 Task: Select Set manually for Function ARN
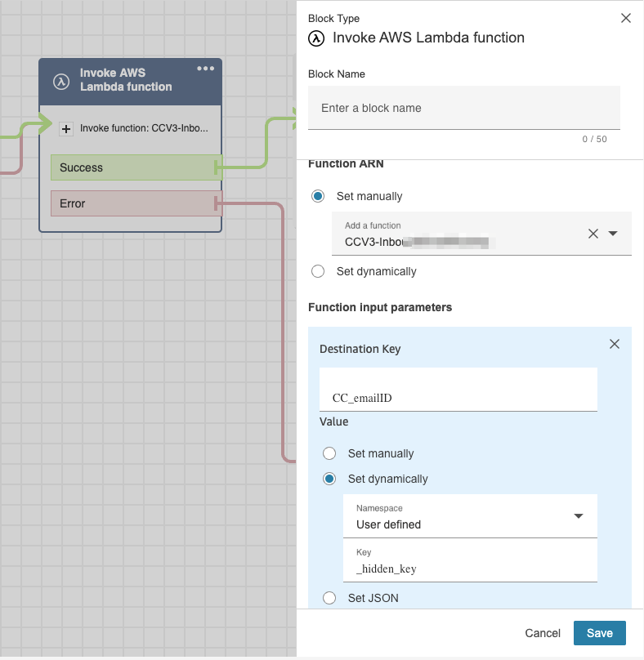pos(318,196)
